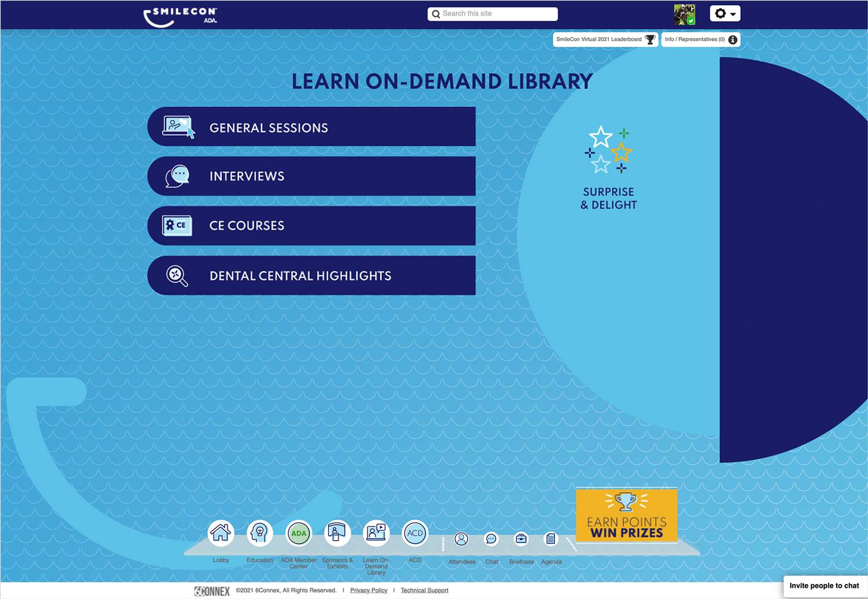Click the info circle icon
868x599 pixels.
[x=733, y=39]
